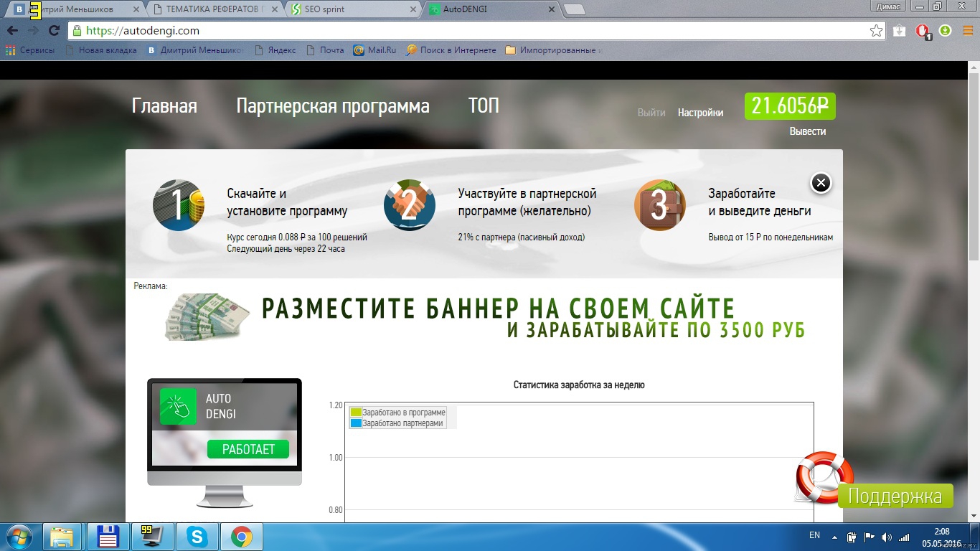
Task: Open the Поиск в Интернете bookmark
Action: (451, 50)
